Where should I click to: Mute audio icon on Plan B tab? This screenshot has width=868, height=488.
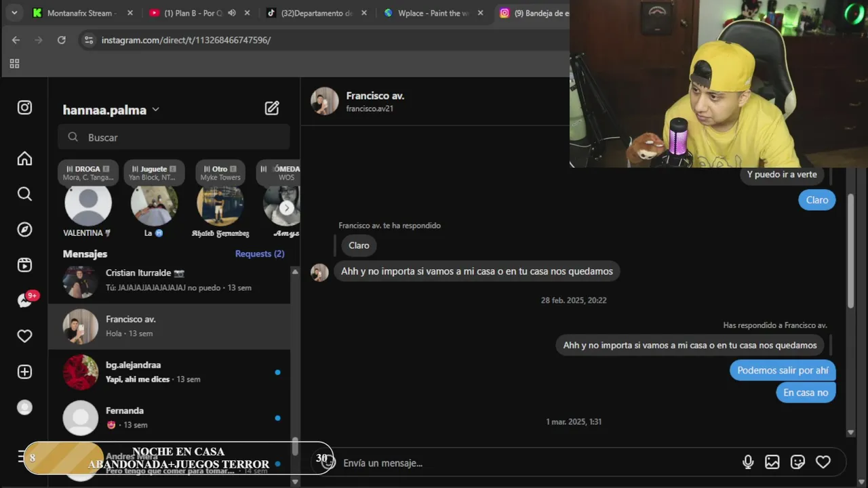click(x=232, y=13)
